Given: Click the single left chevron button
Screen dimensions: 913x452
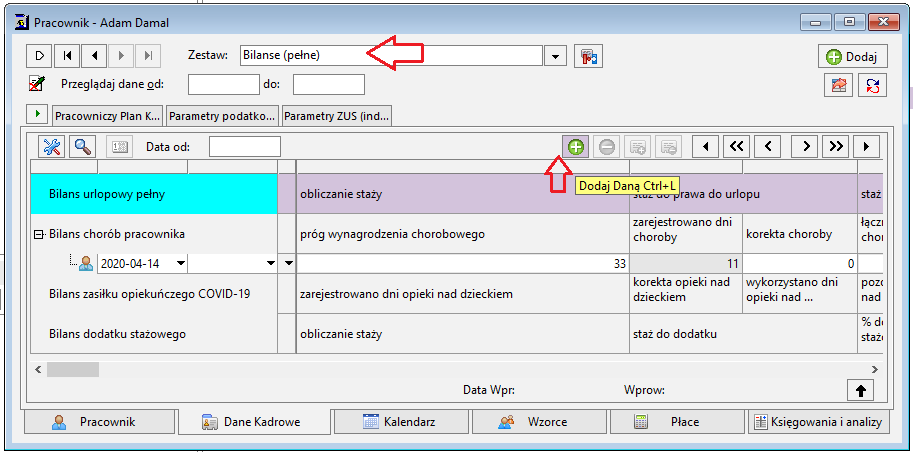Looking at the screenshot, I should (x=767, y=147).
